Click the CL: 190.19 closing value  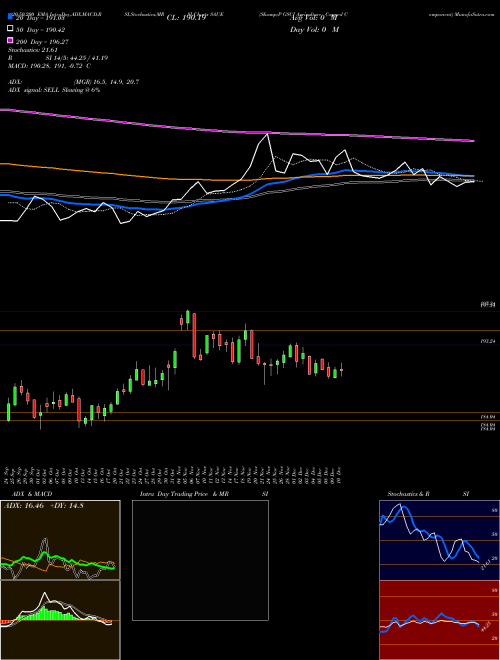pyautogui.click(x=186, y=18)
